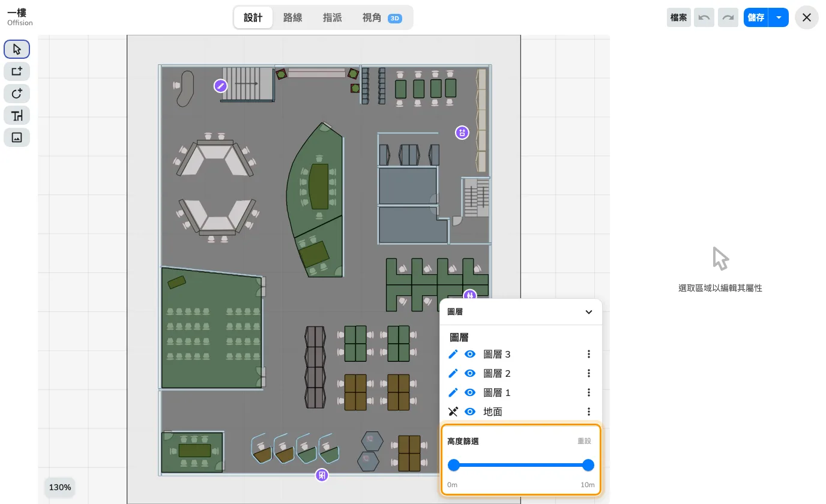Select the text tool

(x=17, y=115)
